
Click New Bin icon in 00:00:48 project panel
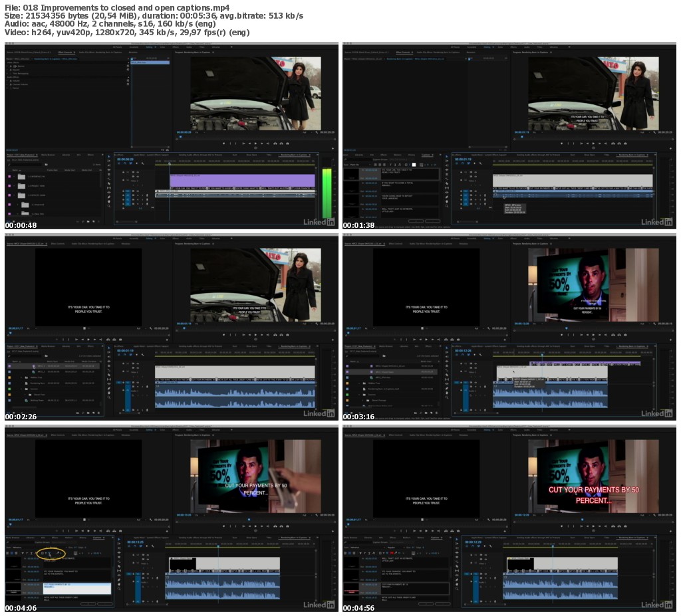pyautogui.click(x=88, y=221)
